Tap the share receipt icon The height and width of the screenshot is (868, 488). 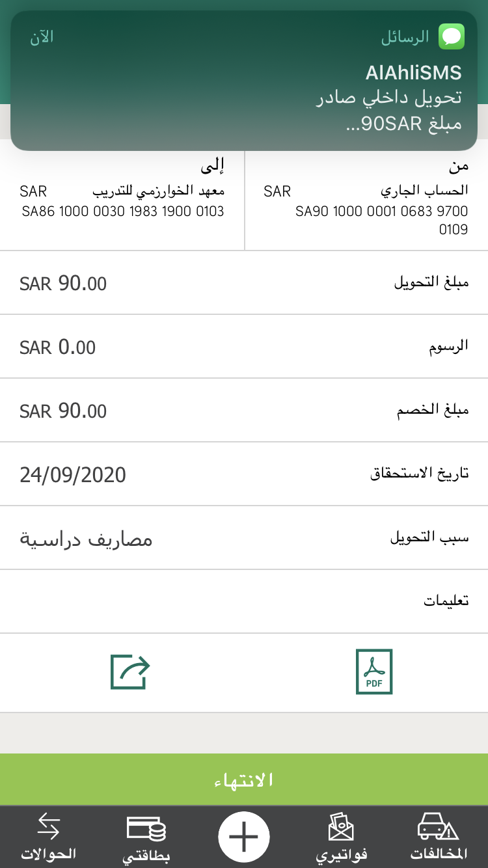pyautogui.click(x=130, y=671)
